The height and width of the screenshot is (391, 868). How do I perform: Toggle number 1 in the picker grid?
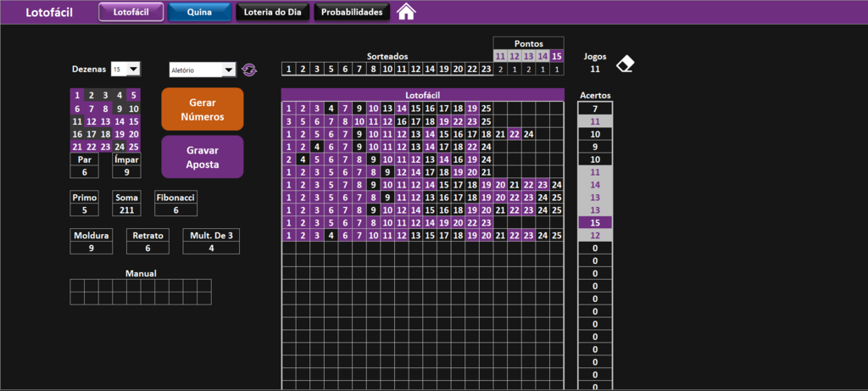(x=77, y=95)
